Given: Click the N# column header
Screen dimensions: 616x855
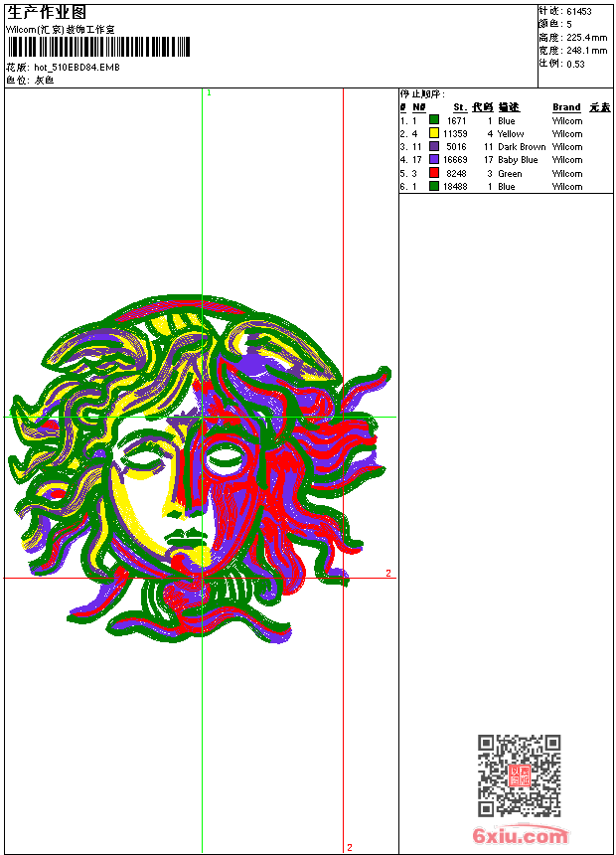Looking at the screenshot, I should pyautogui.click(x=418, y=107).
